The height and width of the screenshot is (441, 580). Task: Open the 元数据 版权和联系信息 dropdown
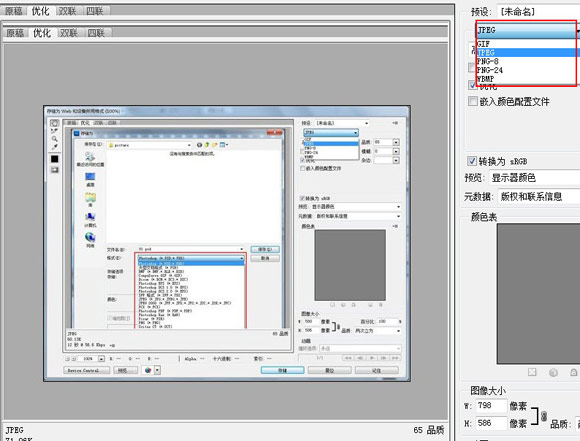click(x=539, y=196)
